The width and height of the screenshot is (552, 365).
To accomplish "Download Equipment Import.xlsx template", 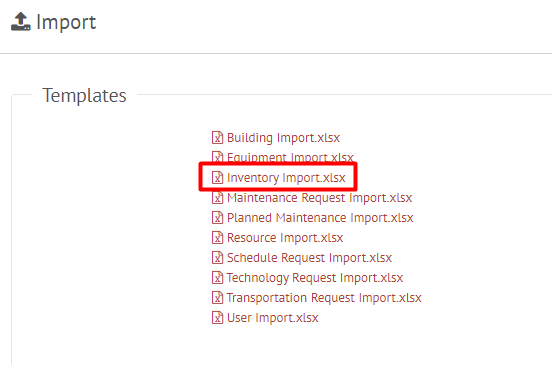I will click(290, 157).
